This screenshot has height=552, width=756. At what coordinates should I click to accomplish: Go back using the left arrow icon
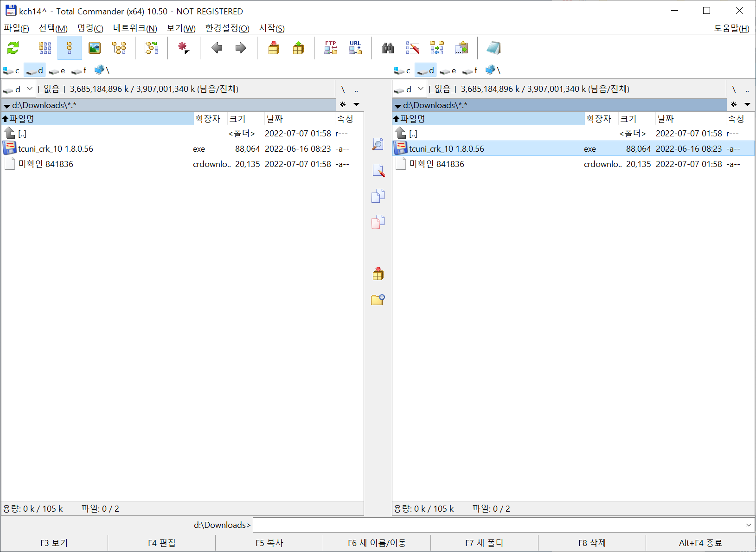[217, 48]
